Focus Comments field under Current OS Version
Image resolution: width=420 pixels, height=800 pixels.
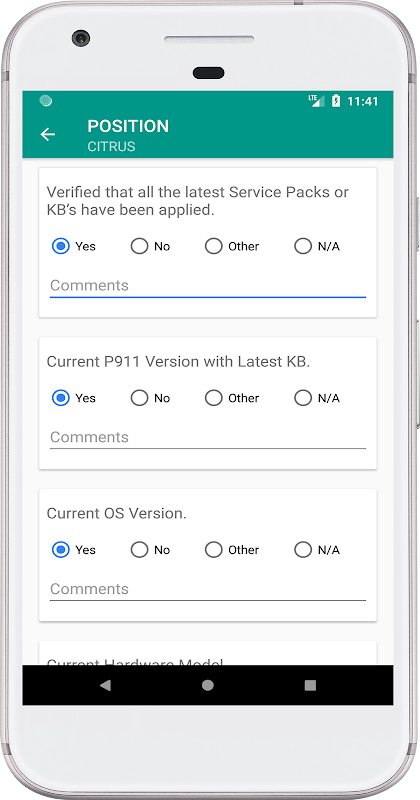click(208, 589)
